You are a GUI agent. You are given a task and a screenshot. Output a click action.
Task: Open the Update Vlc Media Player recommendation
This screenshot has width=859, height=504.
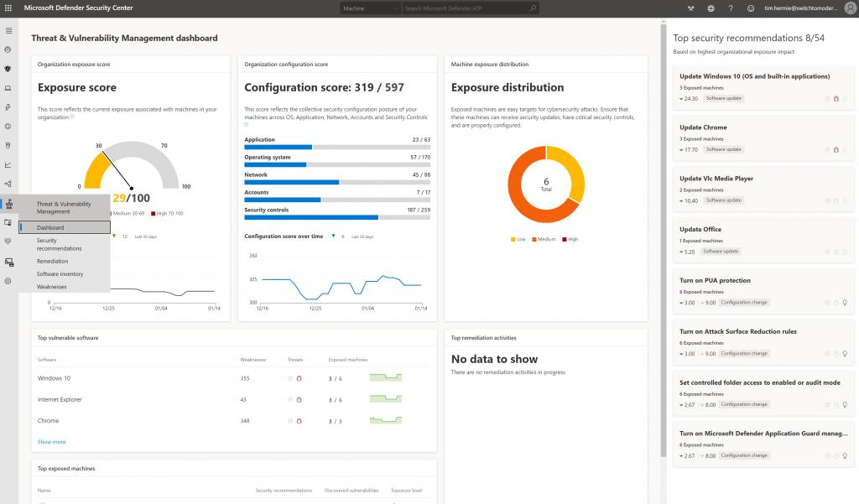[763, 190]
